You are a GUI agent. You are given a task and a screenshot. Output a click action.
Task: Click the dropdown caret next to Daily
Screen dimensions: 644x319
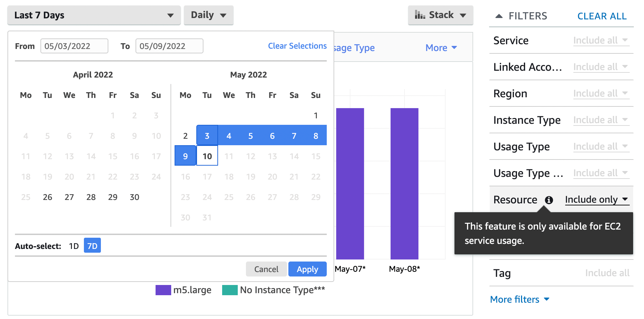click(x=224, y=15)
